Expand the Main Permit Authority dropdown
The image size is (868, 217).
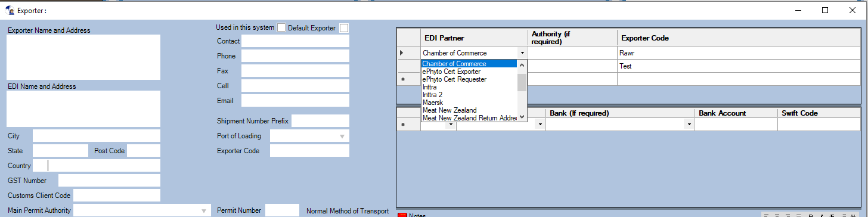[204, 210]
